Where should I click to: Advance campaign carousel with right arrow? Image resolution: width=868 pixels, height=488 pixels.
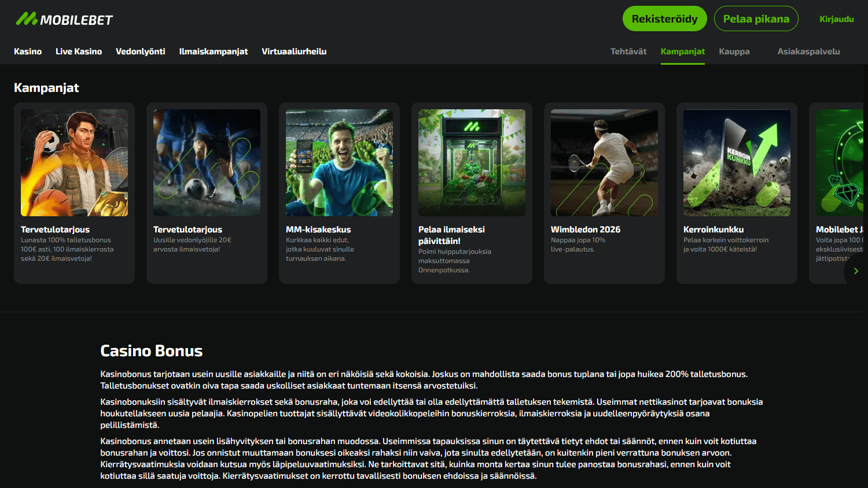point(856,271)
